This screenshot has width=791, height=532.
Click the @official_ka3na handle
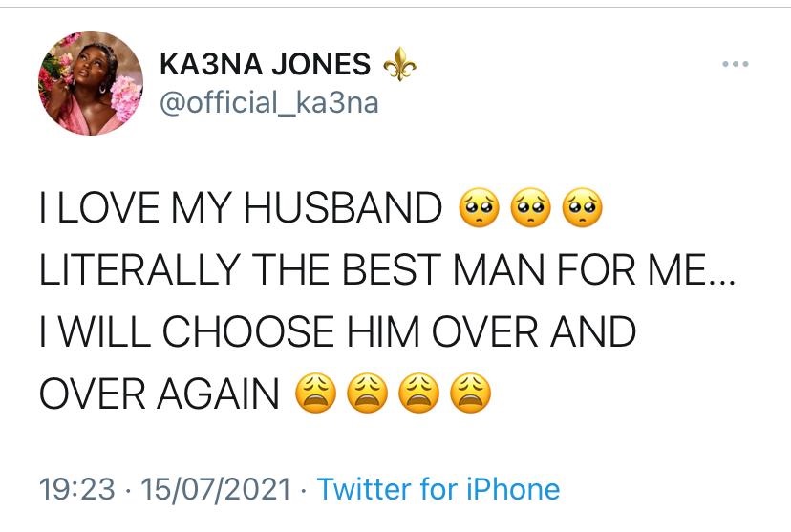point(266,101)
